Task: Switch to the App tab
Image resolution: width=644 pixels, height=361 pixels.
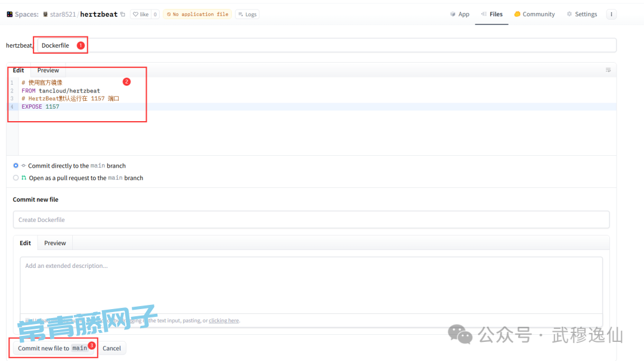Action: [460, 14]
